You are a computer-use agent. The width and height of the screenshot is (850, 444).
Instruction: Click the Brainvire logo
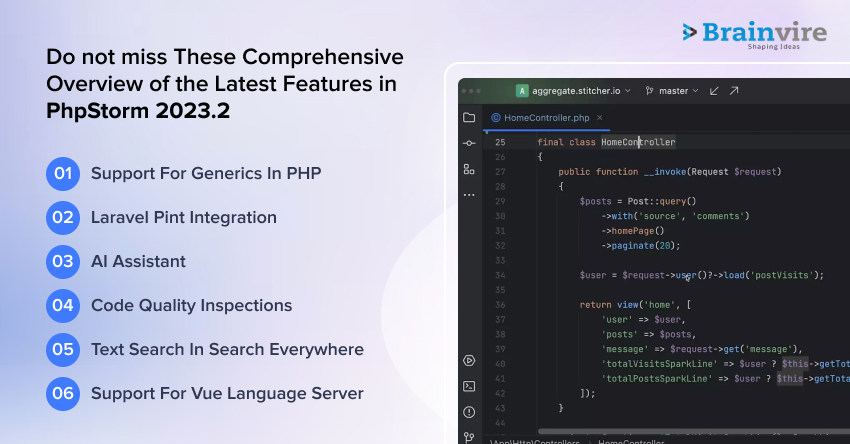pyautogui.click(x=755, y=35)
